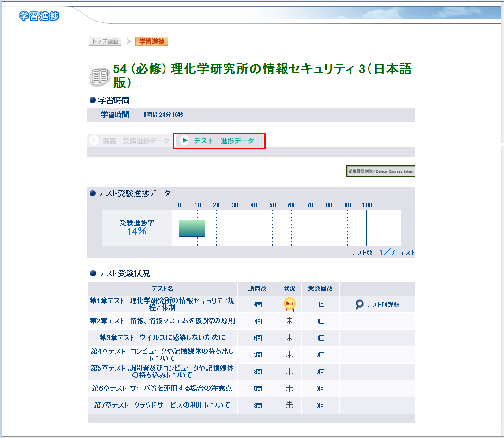Viewport: 504px width, 438px height.
Task: Click the 学習進捗 page logo title
Action: tap(39, 16)
